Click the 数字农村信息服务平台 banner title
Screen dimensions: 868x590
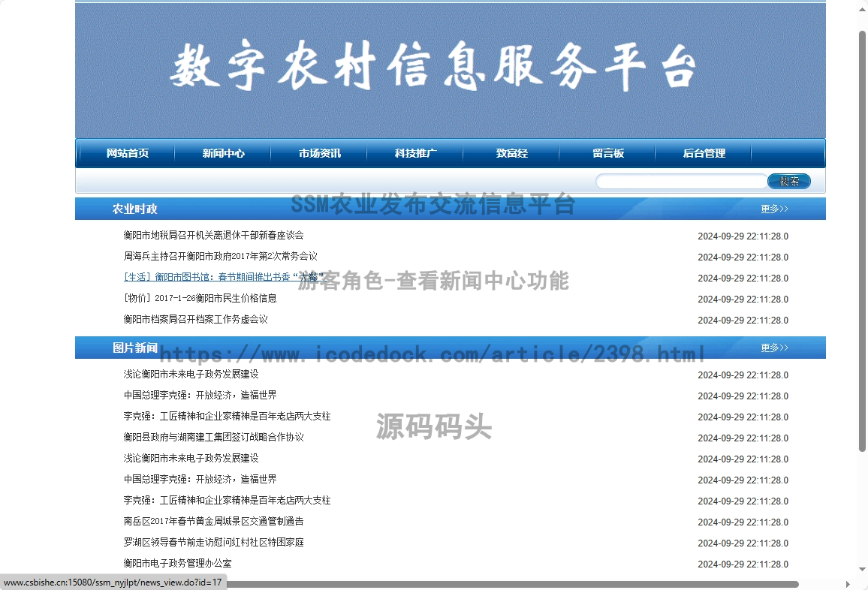pyautogui.click(x=432, y=66)
